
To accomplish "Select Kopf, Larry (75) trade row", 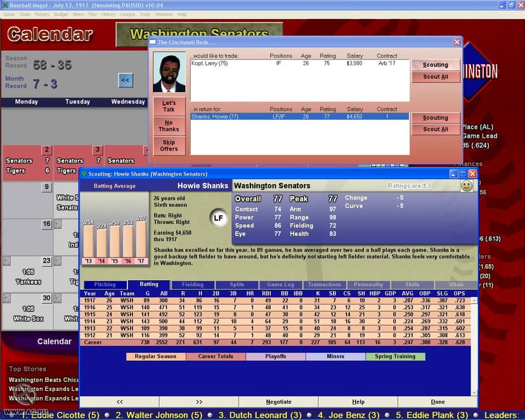I will tap(300, 63).
